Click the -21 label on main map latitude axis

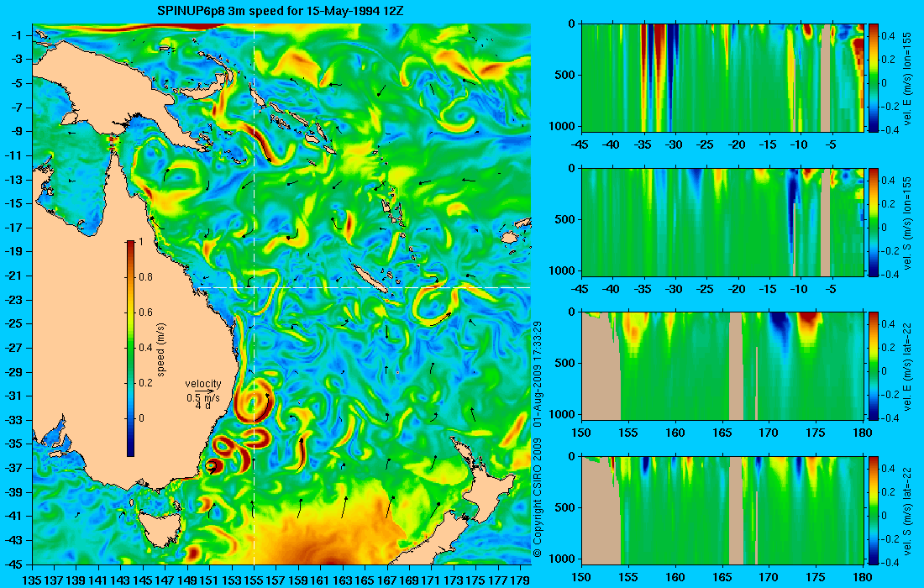[x=15, y=276]
